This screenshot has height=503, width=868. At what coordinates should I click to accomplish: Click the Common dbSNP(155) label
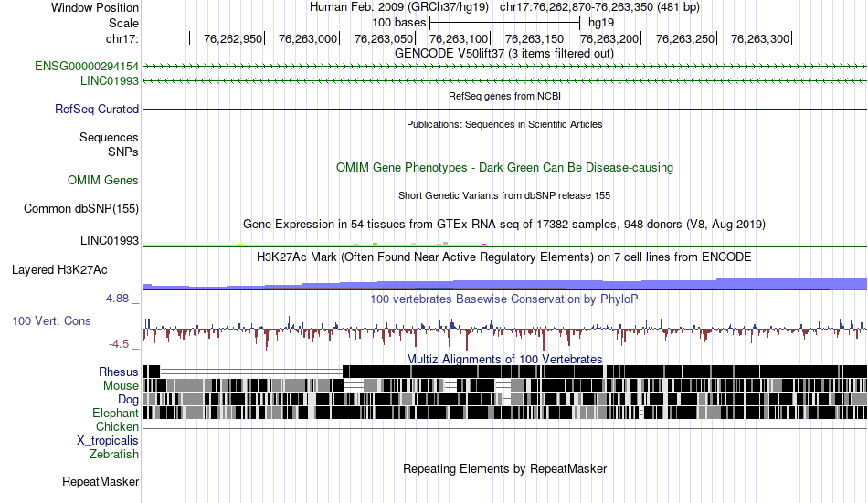coord(81,209)
